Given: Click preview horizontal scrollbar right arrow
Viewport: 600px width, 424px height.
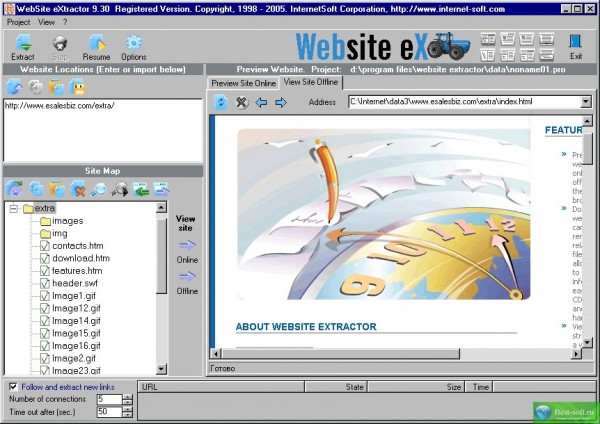Looking at the screenshot, I should click(x=577, y=354).
